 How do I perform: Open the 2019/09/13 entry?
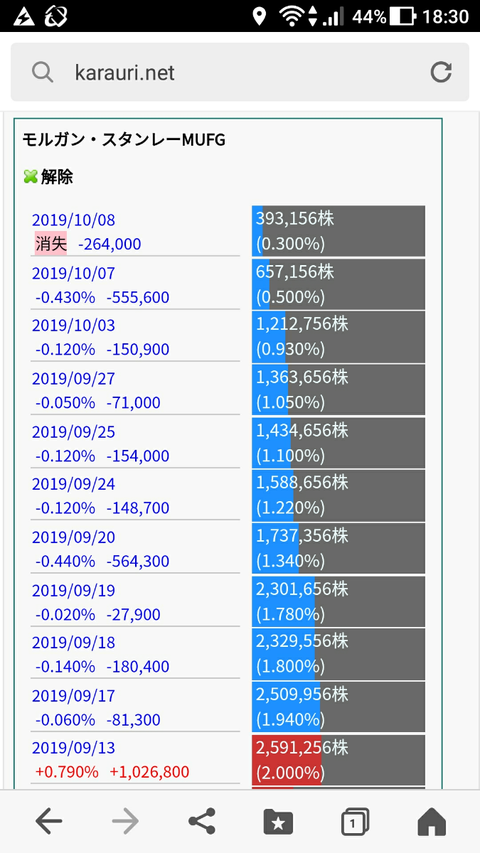point(73,747)
